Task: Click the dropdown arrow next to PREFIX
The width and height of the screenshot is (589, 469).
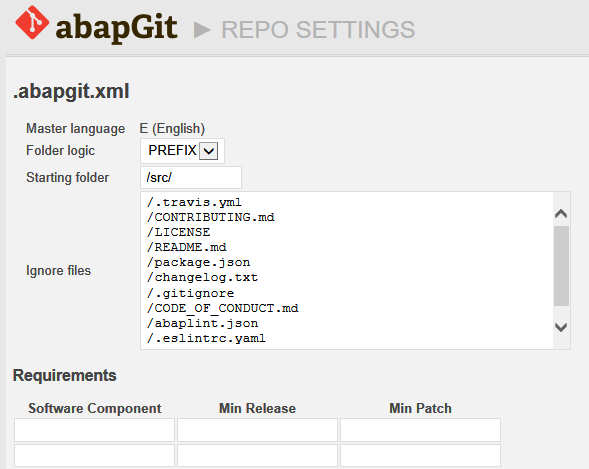Action: (208, 151)
